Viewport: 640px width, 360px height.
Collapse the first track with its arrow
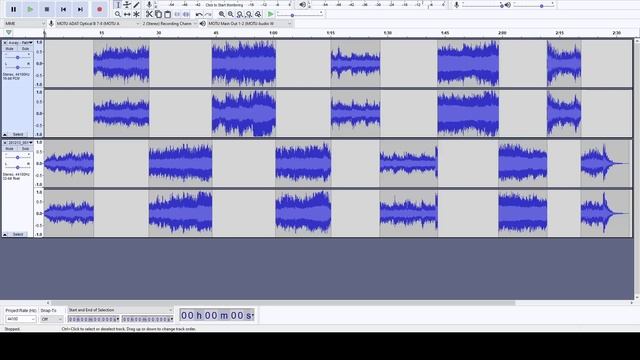click(5, 134)
